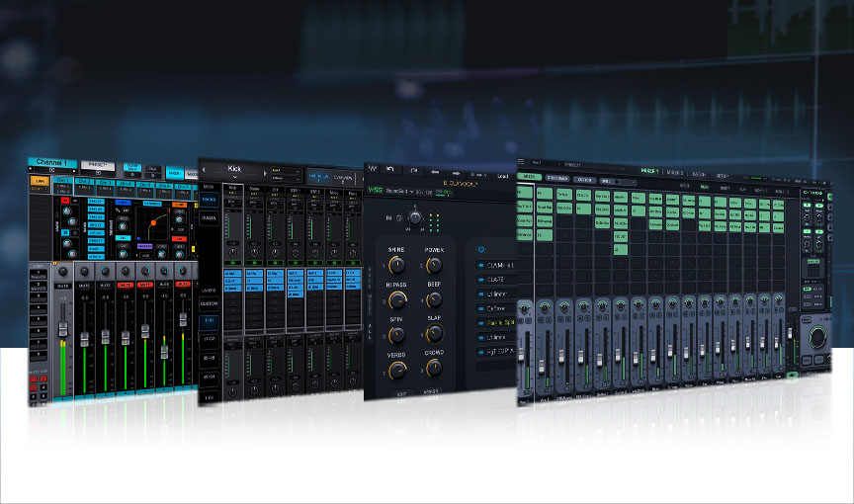Select the Snare channel column header
The height and width of the screenshot is (504, 854).
click(x=254, y=189)
